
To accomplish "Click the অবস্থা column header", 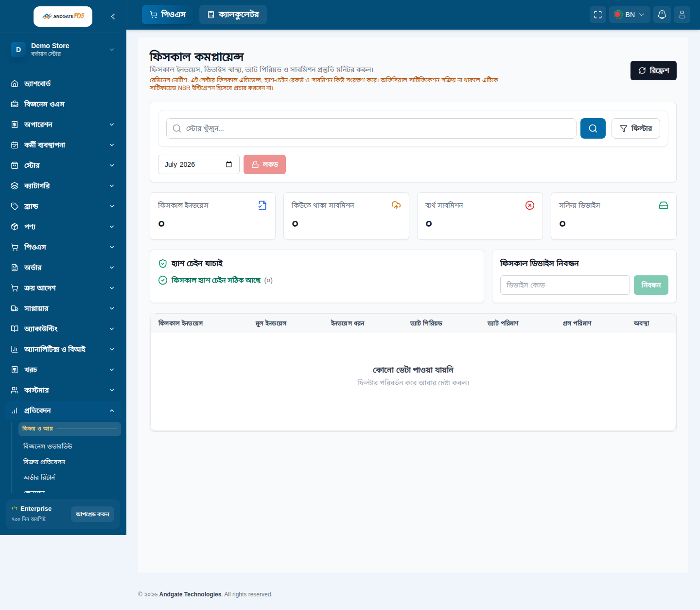I will [641, 323].
